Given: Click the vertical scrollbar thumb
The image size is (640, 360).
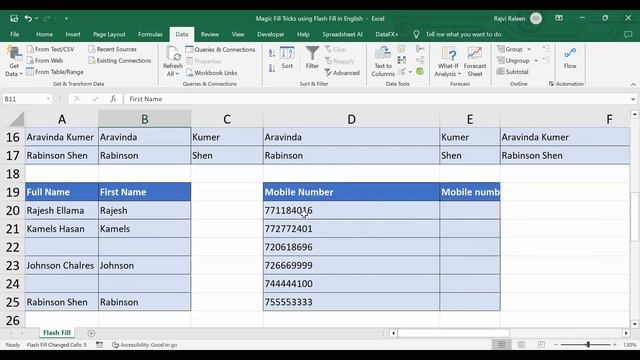Looking at the screenshot, I should tap(635, 216).
